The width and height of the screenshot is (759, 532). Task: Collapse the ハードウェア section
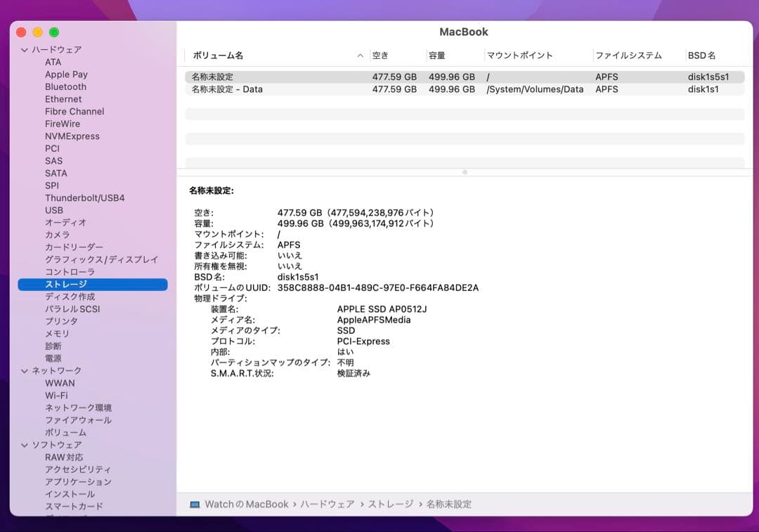coord(25,50)
